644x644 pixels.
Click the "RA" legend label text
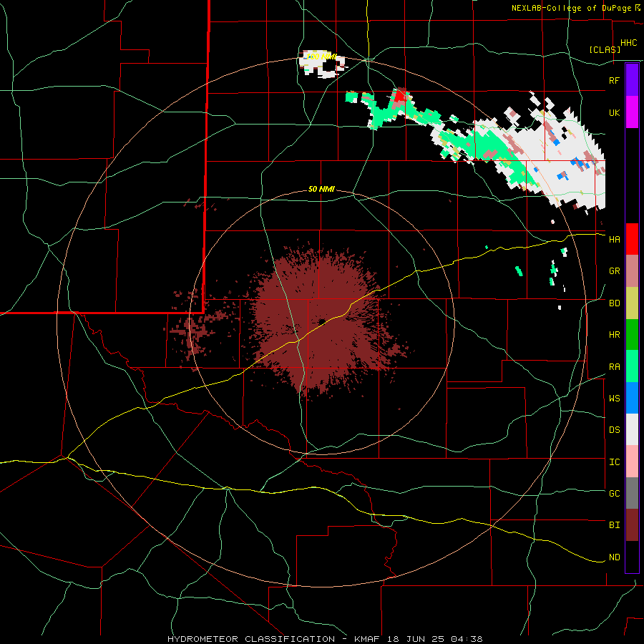(x=614, y=367)
